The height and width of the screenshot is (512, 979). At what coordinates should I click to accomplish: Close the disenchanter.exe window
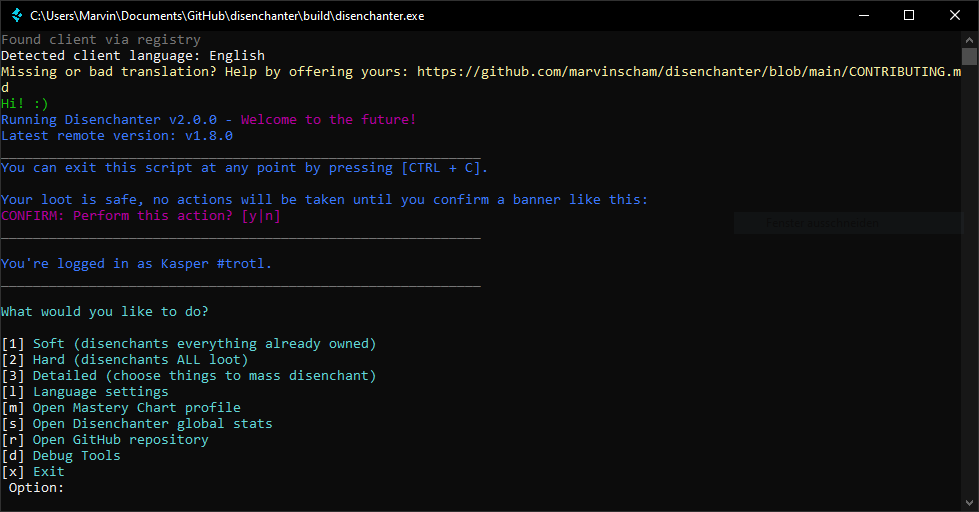(955, 15)
